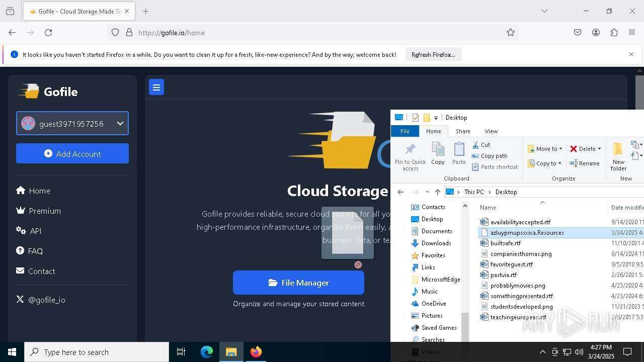The image size is (644, 362).
Task: Click the taskbar search box
Action: [97, 352]
